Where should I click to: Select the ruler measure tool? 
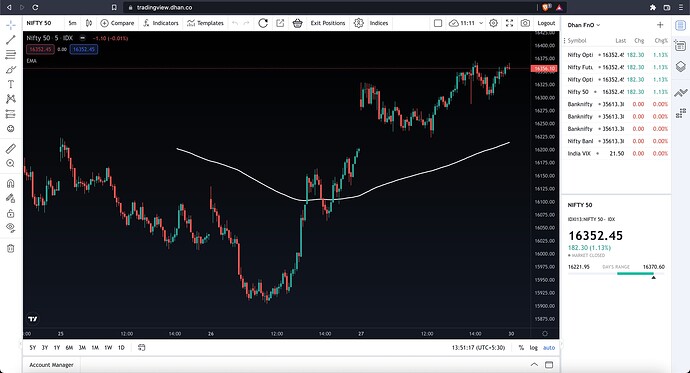(x=11, y=149)
